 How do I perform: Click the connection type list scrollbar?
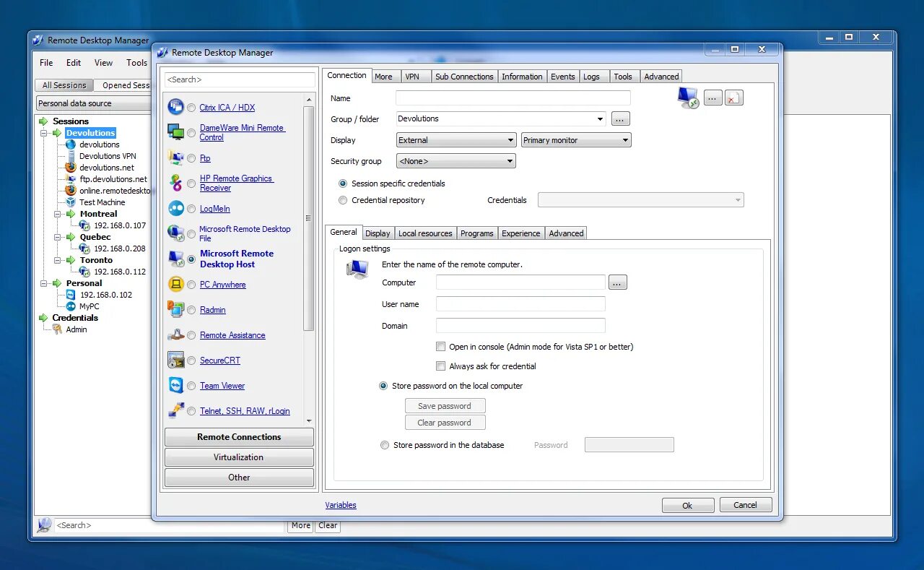pos(310,218)
